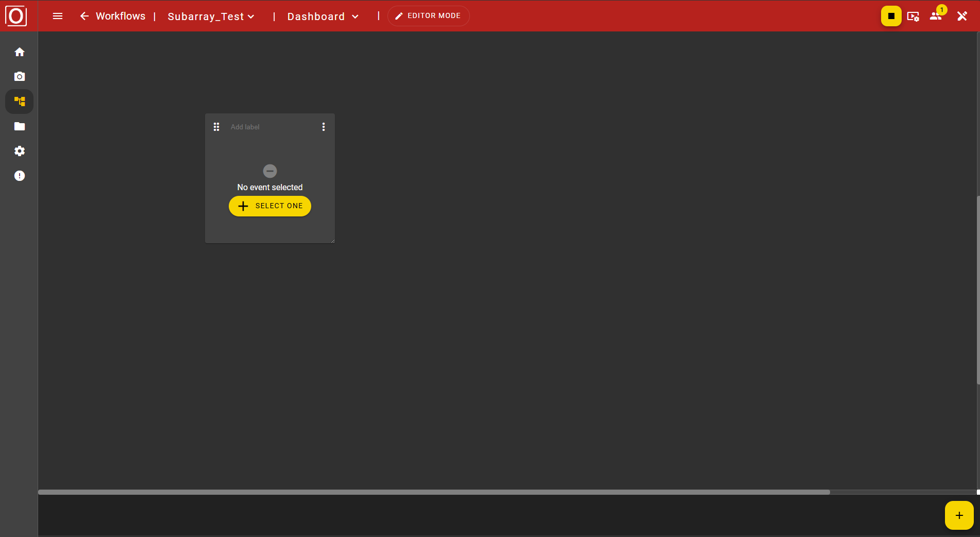Expand the Dashboard dropdown

[323, 16]
